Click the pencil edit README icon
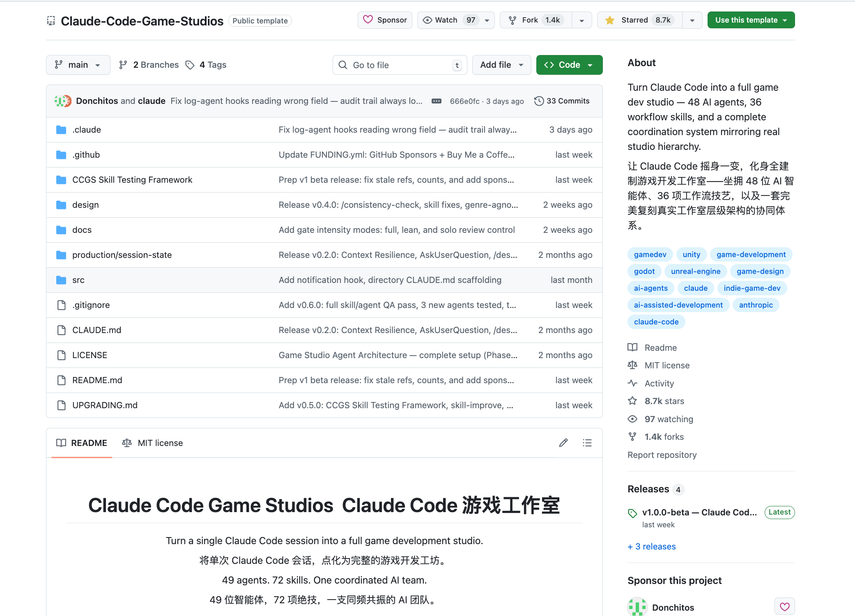855x616 pixels. pos(563,443)
